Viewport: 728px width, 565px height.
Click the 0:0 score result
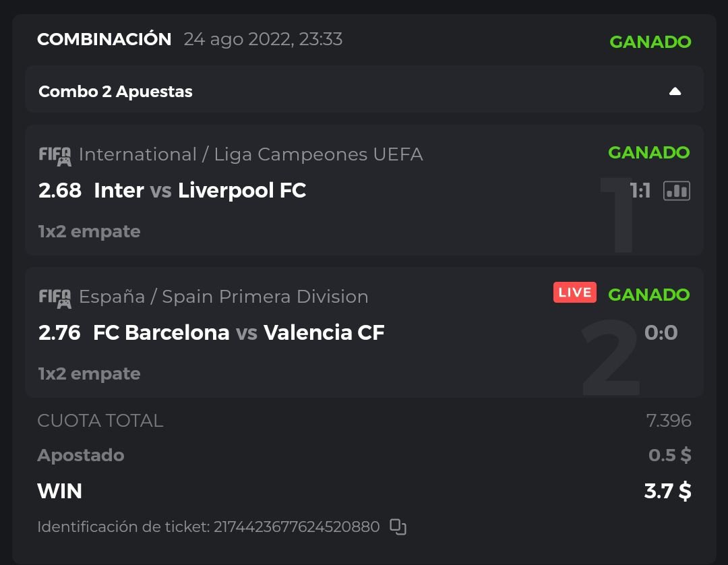(661, 332)
